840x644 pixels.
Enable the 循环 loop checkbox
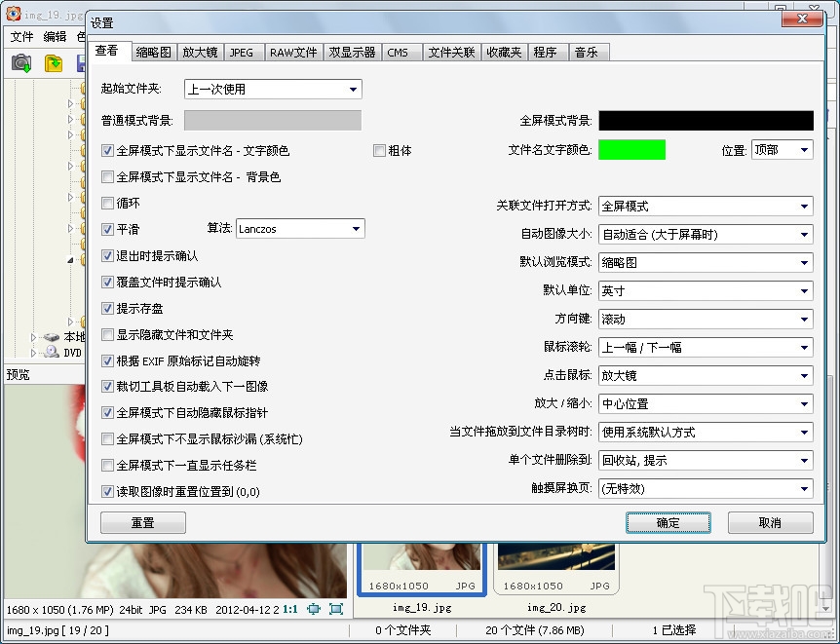pos(108,203)
